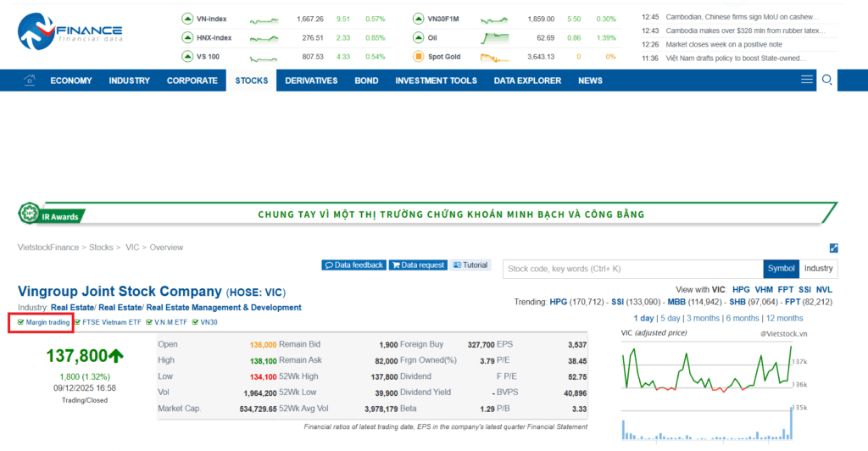The image size is (868, 451).
Task: Open the INVESTMENT TOOLS menu
Action: (x=437, y=81)
